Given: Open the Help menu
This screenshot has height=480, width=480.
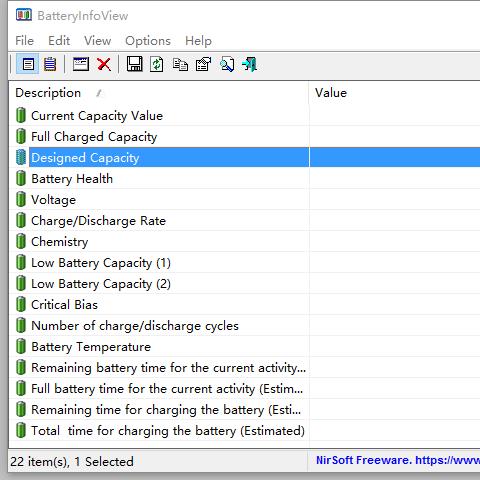Looking at the screenshot, I should (x=198, y=41).
